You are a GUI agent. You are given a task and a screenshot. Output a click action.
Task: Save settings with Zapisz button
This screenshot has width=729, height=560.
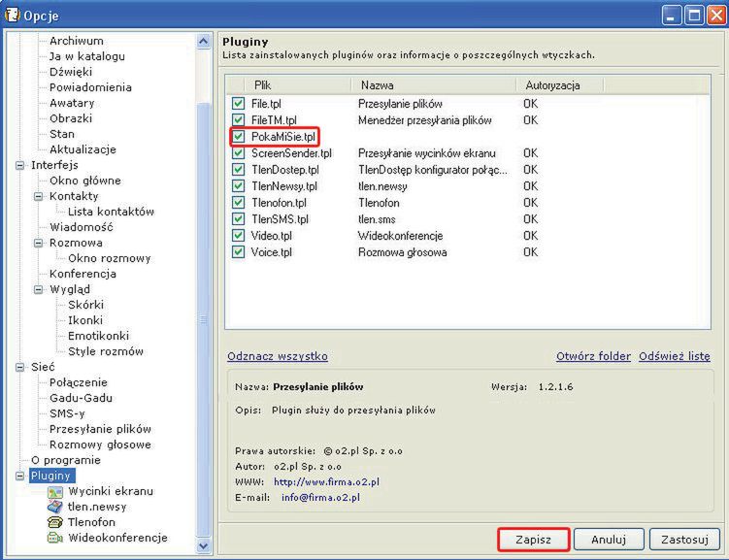(533, 540)
